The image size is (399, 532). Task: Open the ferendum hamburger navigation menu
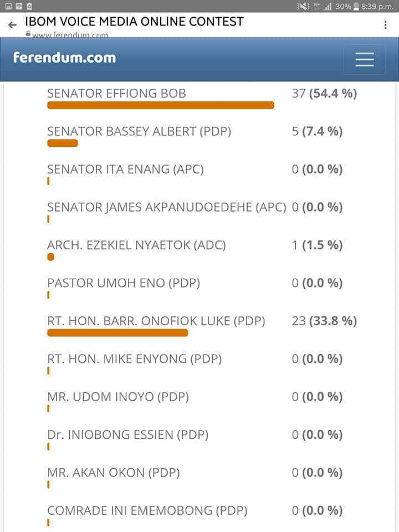tap(364, 59)
